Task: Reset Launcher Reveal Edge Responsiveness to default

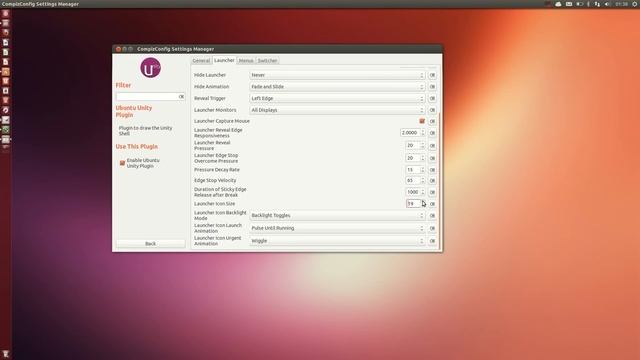Action: pos(432,133)
